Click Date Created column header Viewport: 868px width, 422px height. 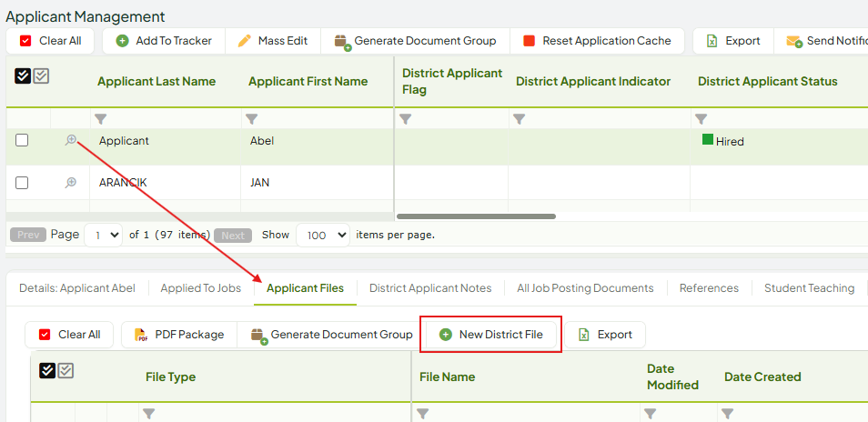762,377
